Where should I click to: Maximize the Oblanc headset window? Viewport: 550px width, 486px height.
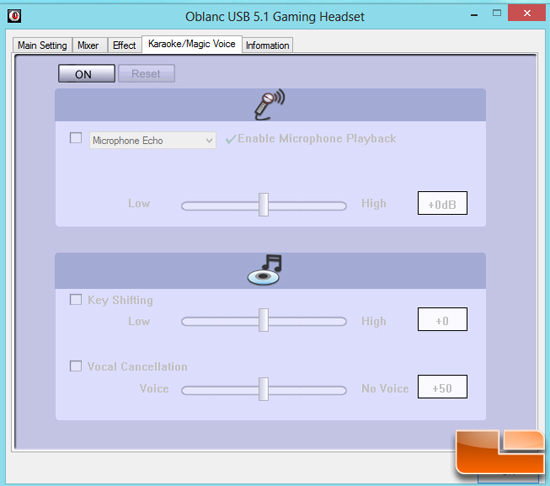coord(497,13)
